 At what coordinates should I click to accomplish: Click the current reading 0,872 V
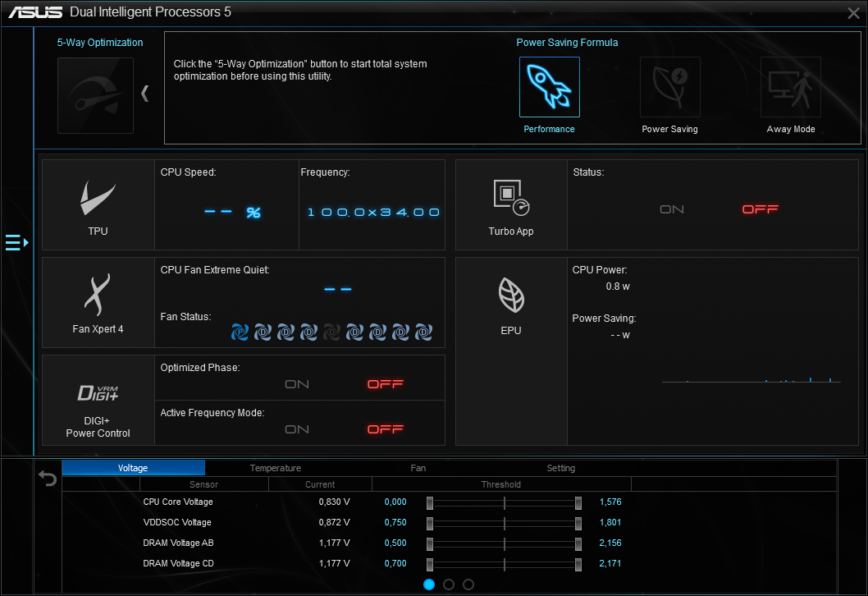335,522
